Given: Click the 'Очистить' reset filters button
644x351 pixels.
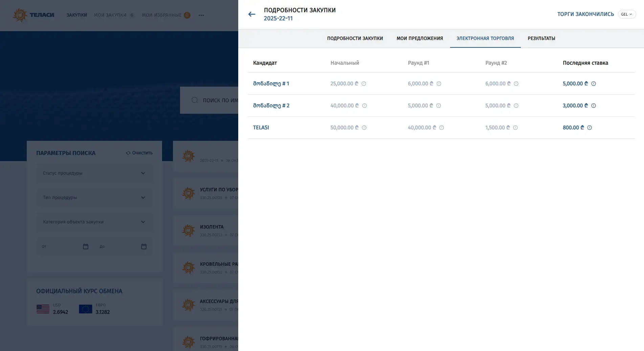Looking at the screenshot, I should [139, 153].
